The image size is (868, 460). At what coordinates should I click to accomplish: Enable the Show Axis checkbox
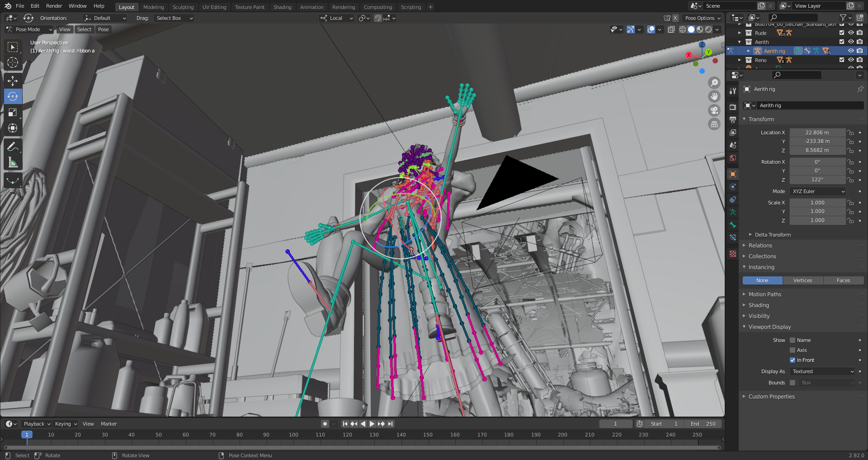point(793,350)
